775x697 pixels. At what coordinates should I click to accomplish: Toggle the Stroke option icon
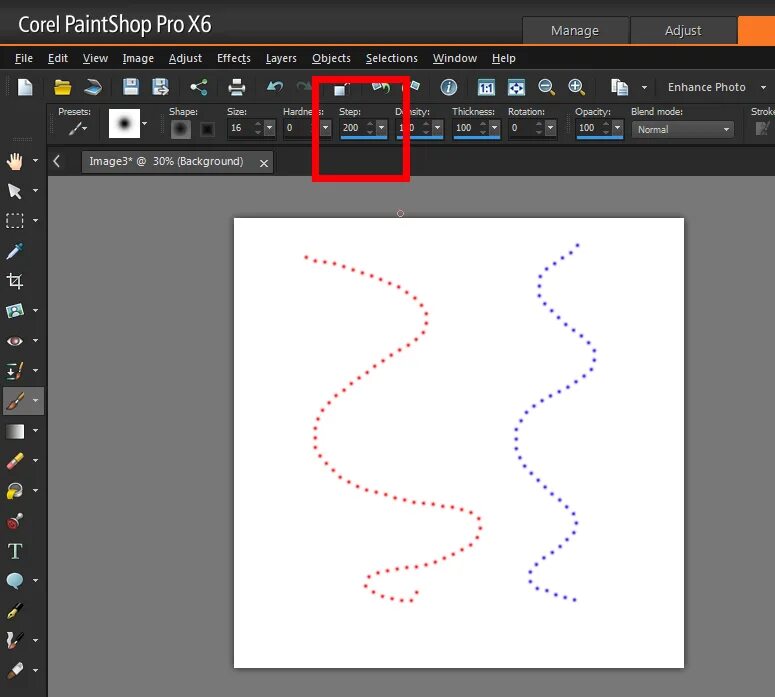pyautogui.click(x=762, y=129)
